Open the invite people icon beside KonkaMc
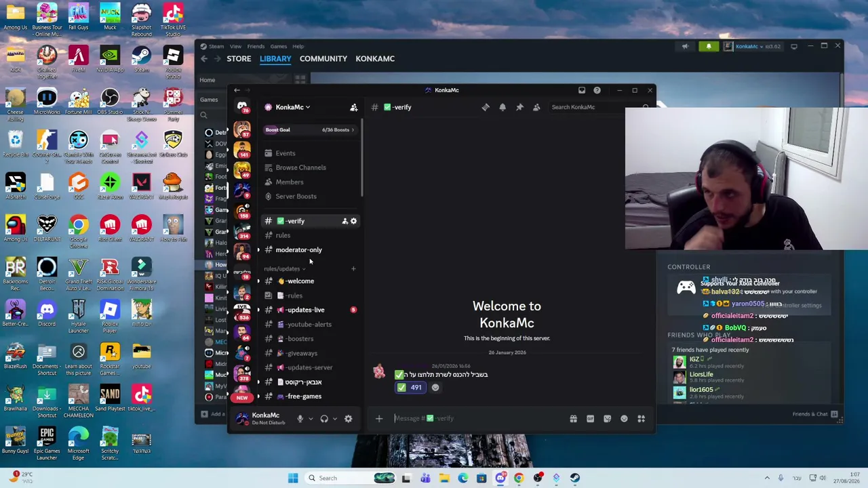This screenshot has width=868, height=488. 353,107
